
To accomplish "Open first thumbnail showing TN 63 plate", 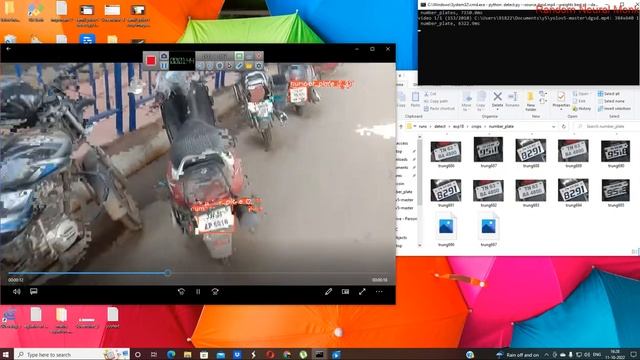I will tap(446, 152).
